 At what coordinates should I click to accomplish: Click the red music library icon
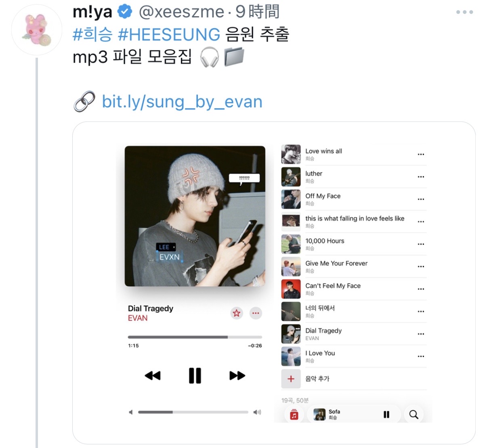pos(294,415)
